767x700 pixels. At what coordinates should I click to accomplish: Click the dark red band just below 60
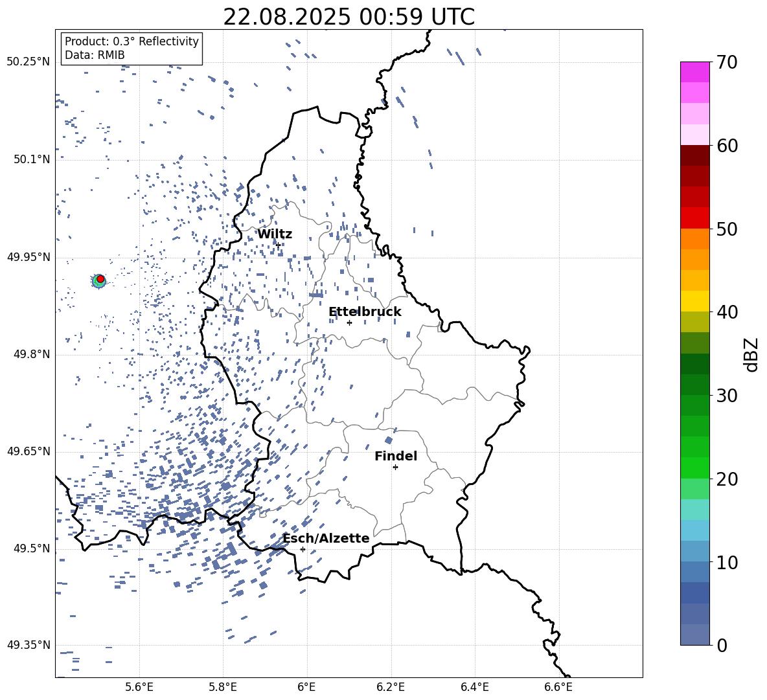(x=695, y=155)
